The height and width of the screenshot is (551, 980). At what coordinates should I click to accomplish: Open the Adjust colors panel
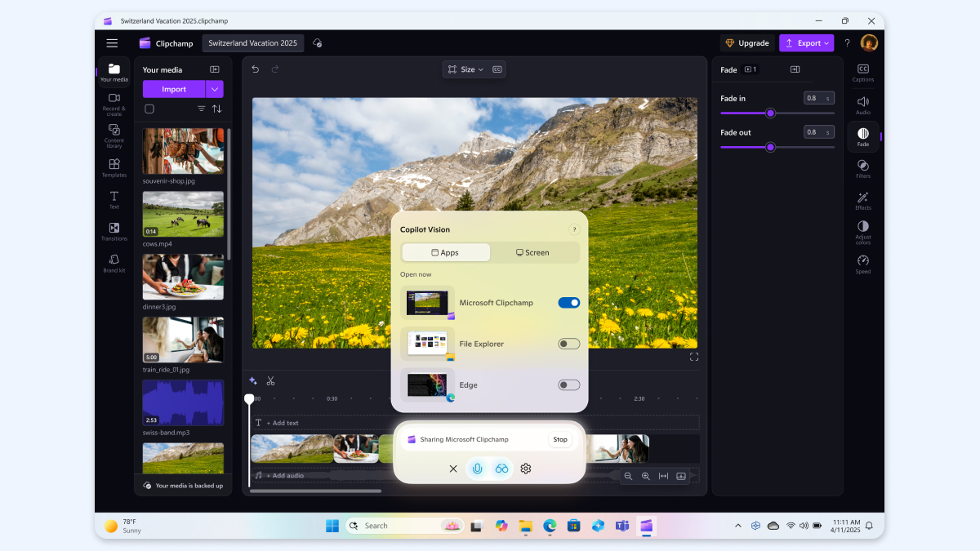[x=862, y=233]
